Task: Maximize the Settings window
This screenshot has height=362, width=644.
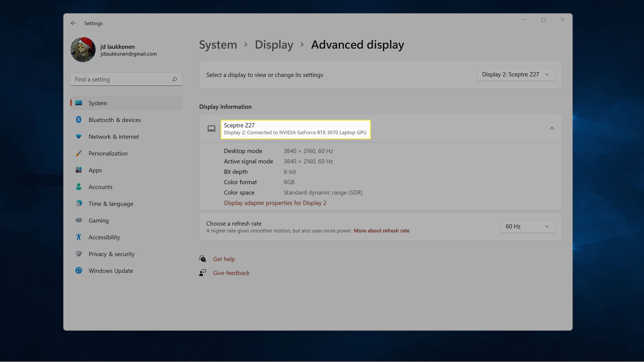Action: (543, 20)
